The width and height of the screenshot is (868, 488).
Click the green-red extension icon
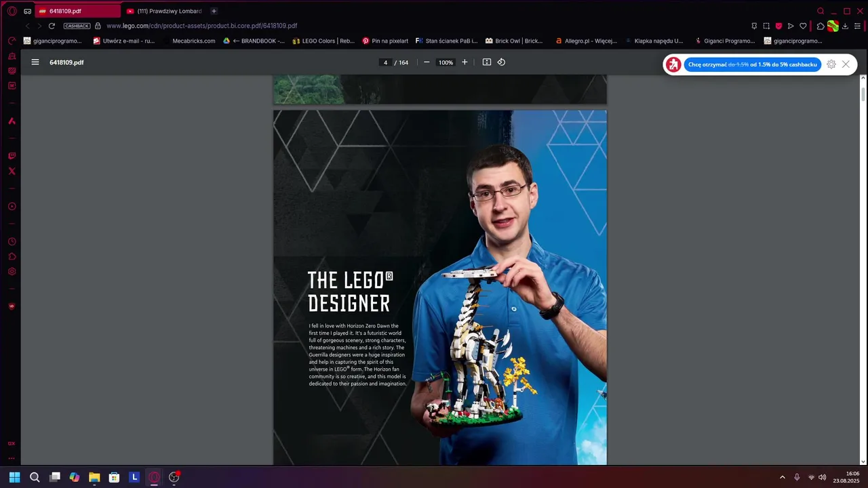tap(833, 26)
